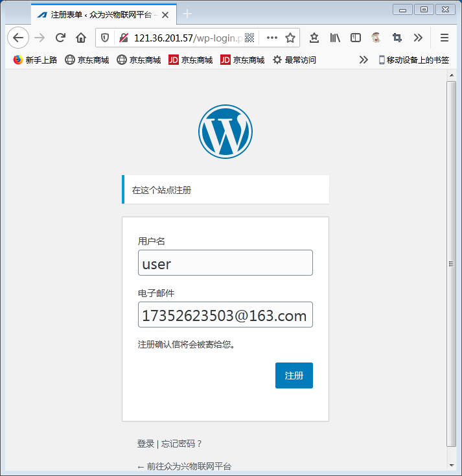Screen dimensions: 462x476
Task: Focus the 电子邮件 email field
Action: [x=225, y=315]
